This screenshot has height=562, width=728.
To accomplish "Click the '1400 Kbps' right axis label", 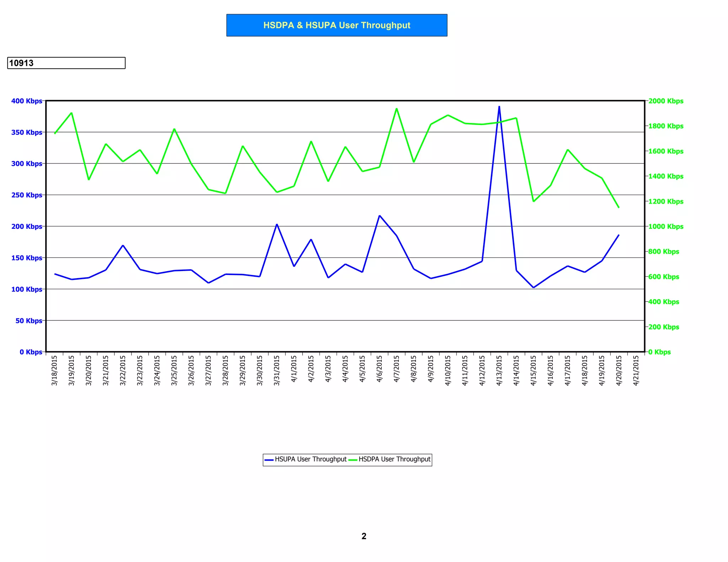I will point(666,176).
